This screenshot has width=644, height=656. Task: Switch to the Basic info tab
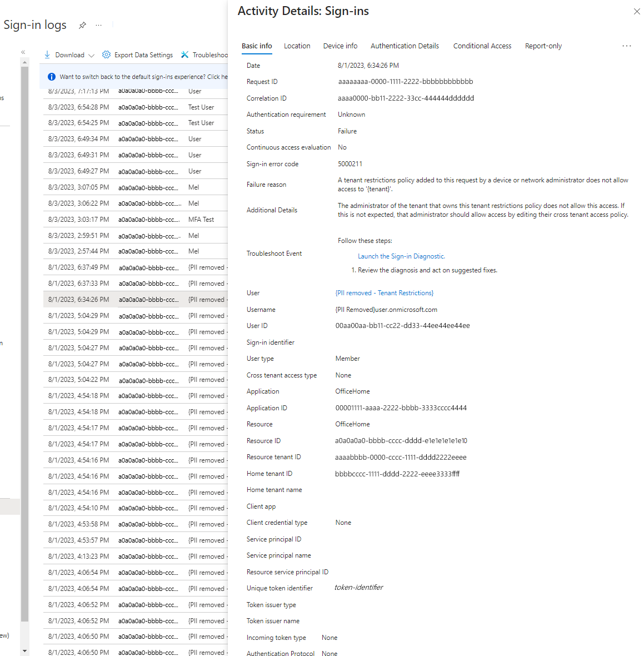tap(257, 46)
